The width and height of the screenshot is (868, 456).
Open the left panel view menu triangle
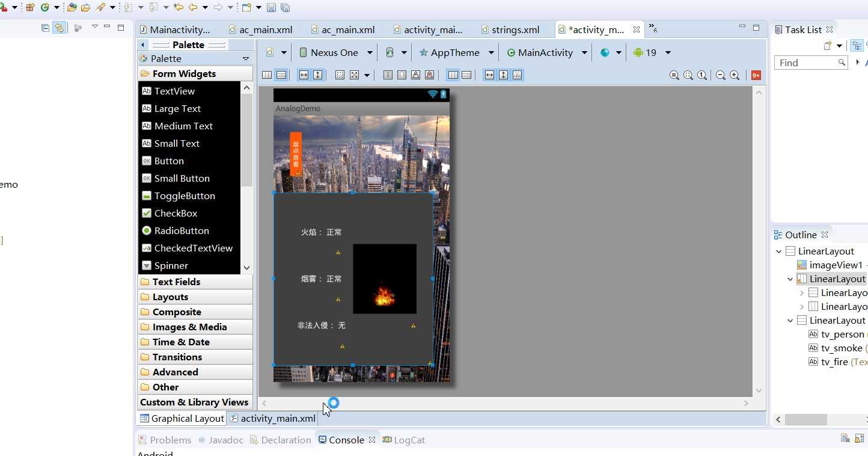coord(94,27)
